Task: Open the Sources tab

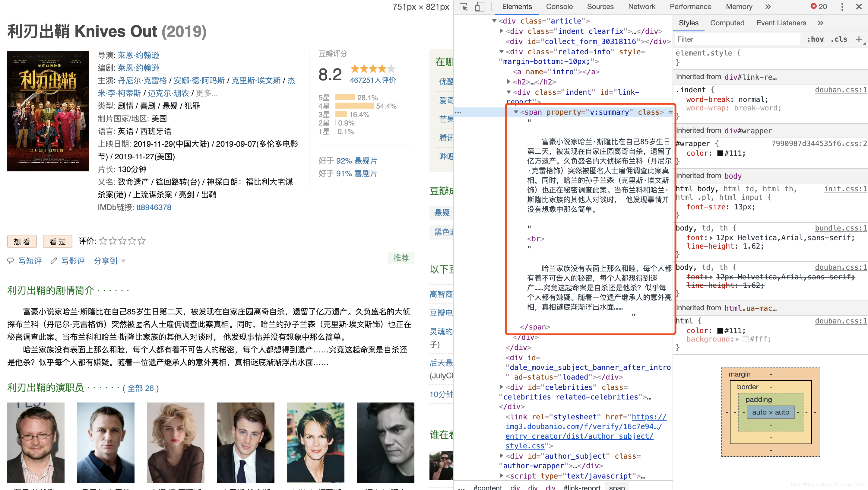Action: click(600, 7)
